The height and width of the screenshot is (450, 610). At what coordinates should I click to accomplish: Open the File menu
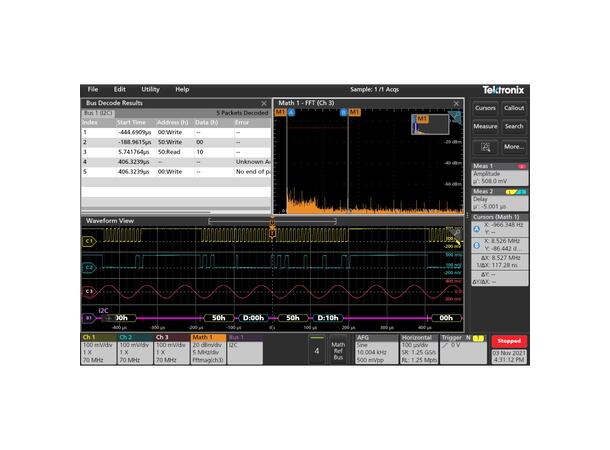tap(93, 89)
